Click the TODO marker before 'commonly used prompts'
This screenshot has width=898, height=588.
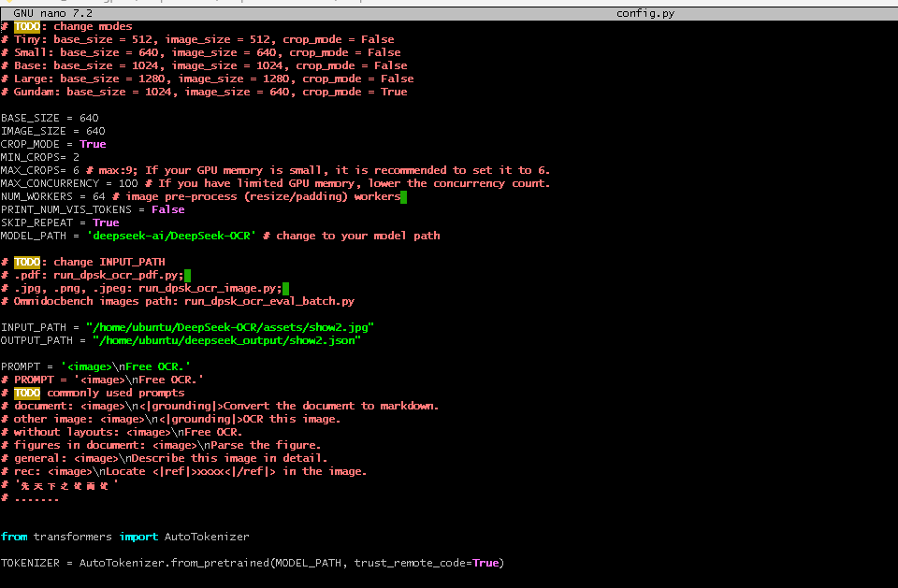point(26,393)
